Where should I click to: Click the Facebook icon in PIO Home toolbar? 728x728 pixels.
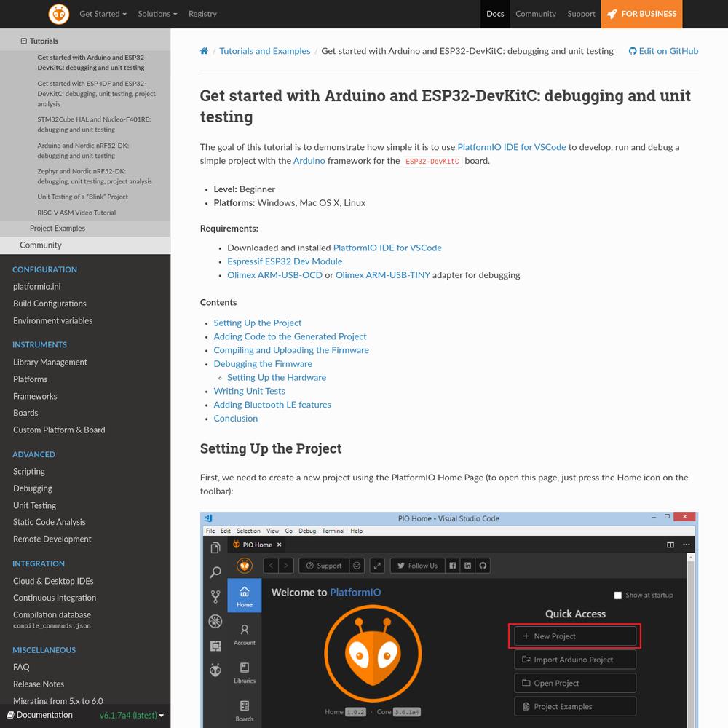(452, 566)
